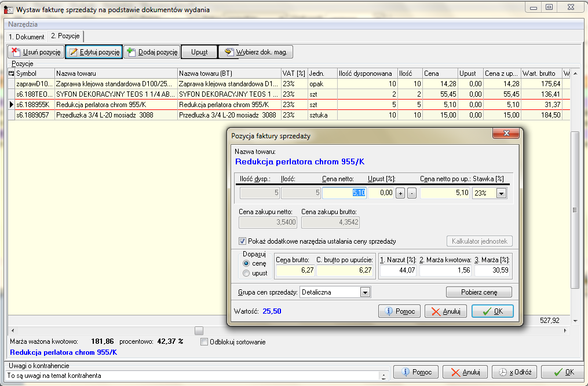Select the zaprawD10 row symbol cell
This screenshot has width=588, height=386.
click(x=35, y=84)
